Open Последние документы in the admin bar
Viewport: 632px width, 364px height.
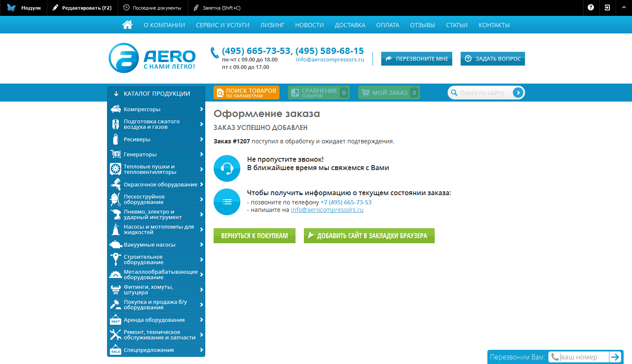click(153, 8)
